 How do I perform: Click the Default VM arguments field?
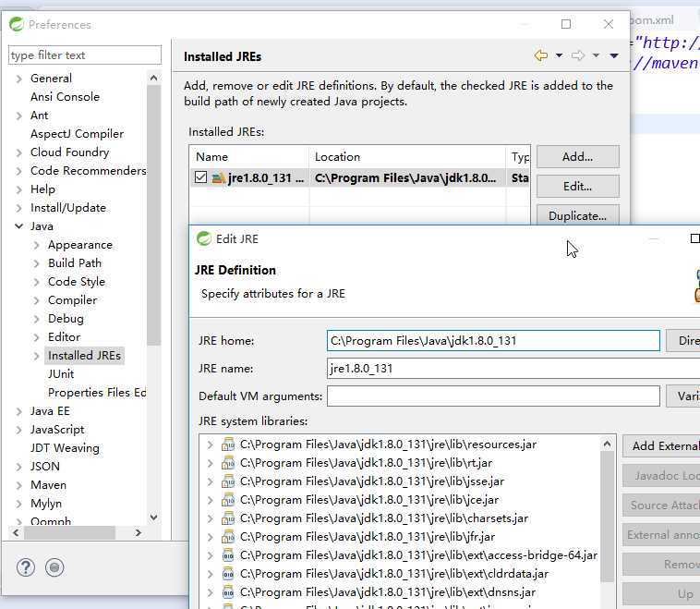click(x=493, y=396)
